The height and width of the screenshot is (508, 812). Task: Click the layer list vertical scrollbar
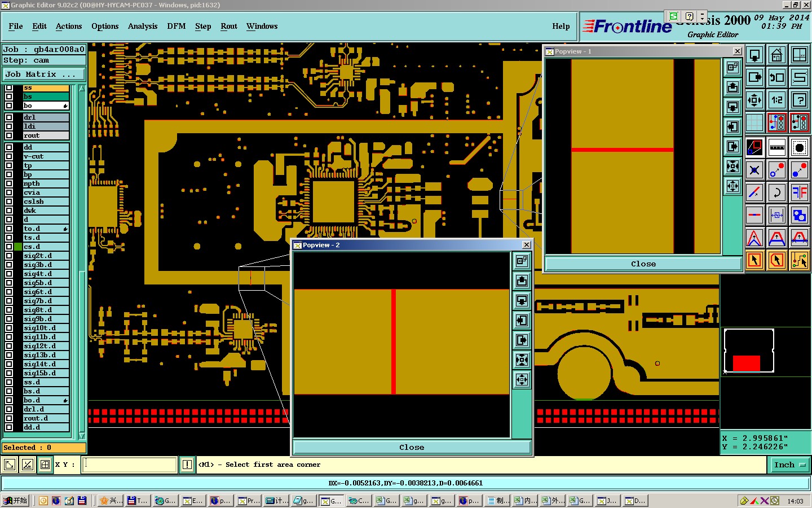click(82, 262)
